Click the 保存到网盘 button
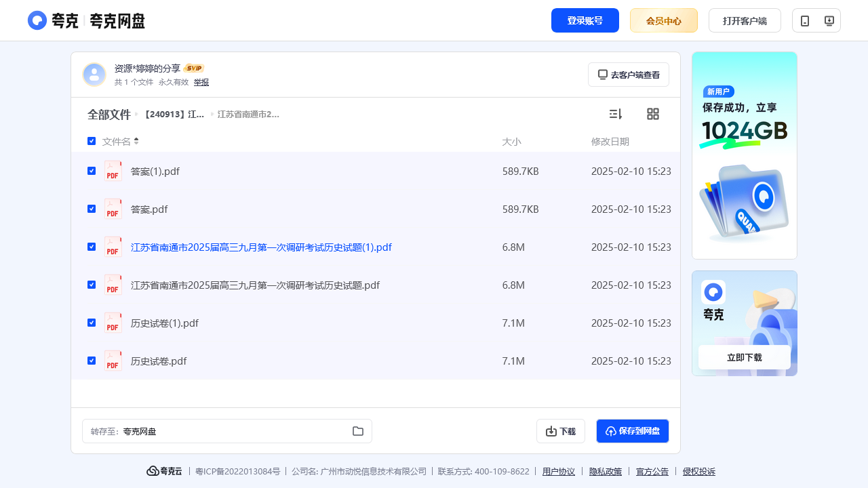 tap(633, 431)
